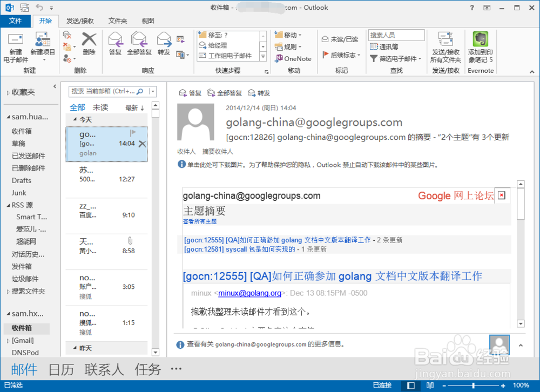Open help with the question mark icon
The image size is (540, 392).
click(472, 8)
